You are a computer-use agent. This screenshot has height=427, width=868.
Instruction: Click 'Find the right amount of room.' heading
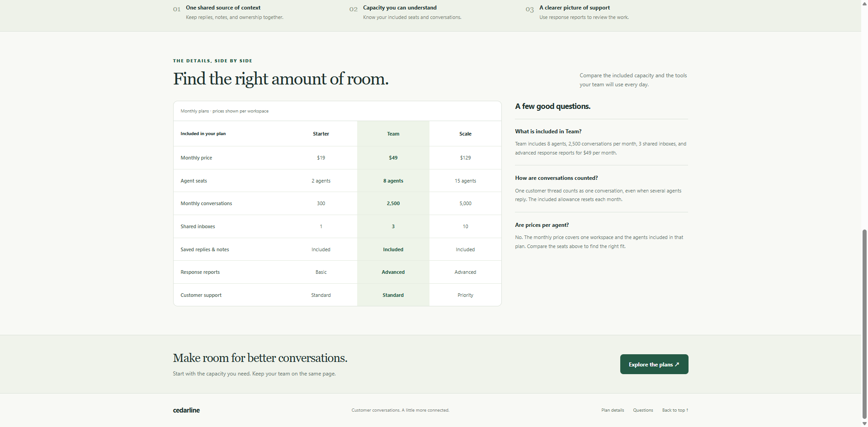coord(281,79)
